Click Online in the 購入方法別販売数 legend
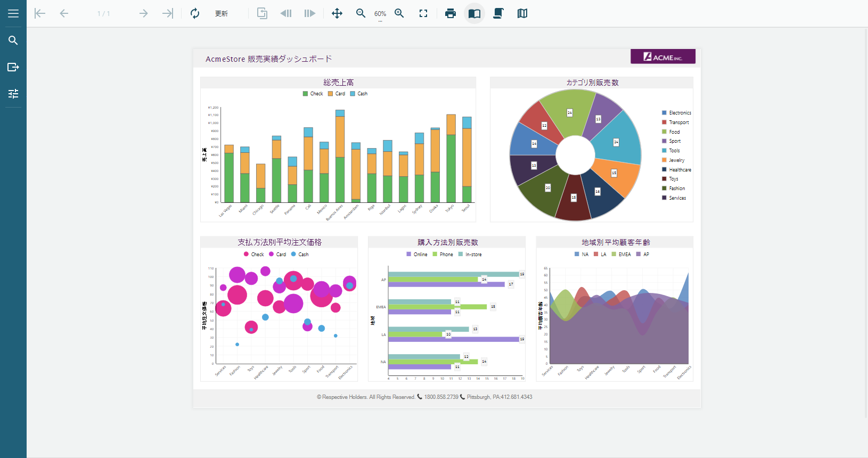The height and width of the screenshot is (458, 868). pos(420,255)
